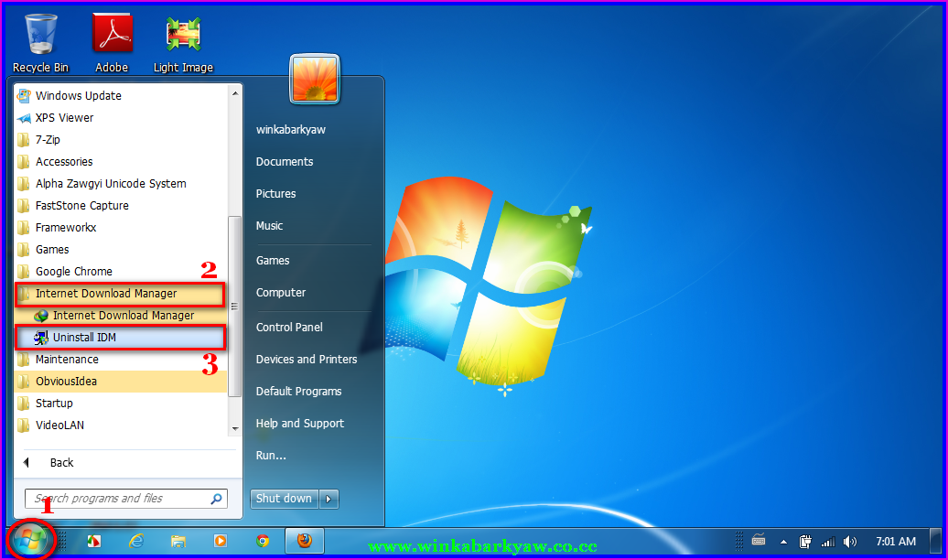948x560 pixels.
Task: Open the Run... dialog
Action: [271, 456]
